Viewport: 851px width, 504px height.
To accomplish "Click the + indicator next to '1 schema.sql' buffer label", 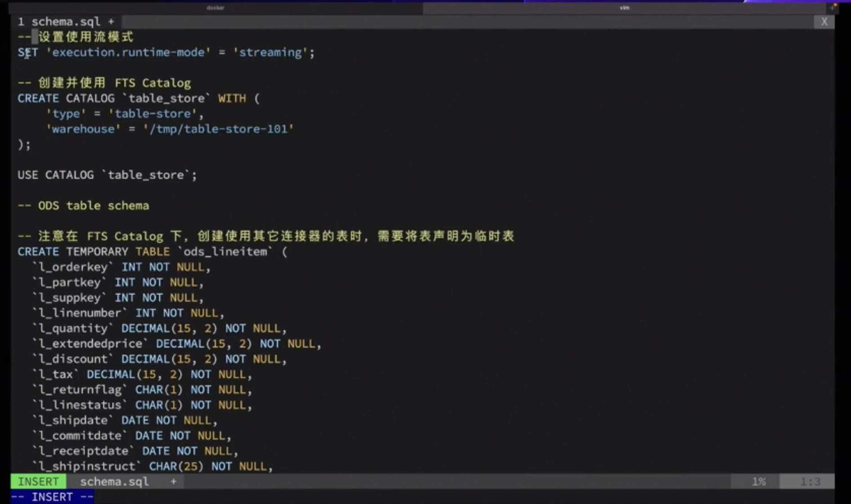I will (x=111, y=22).
